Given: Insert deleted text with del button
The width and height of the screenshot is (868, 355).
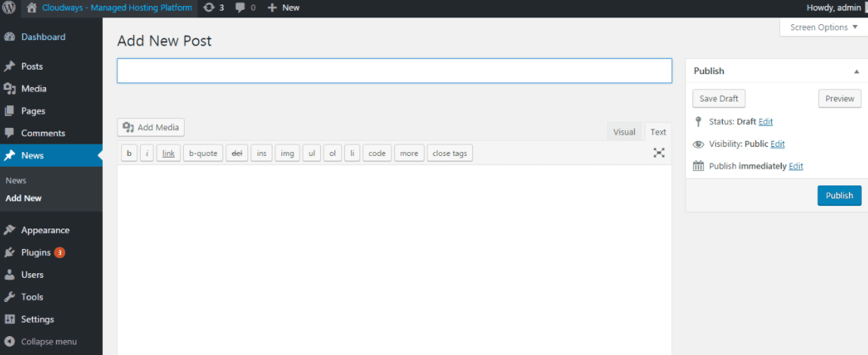Looking at the screenshot, I should [x=237, y=154].
